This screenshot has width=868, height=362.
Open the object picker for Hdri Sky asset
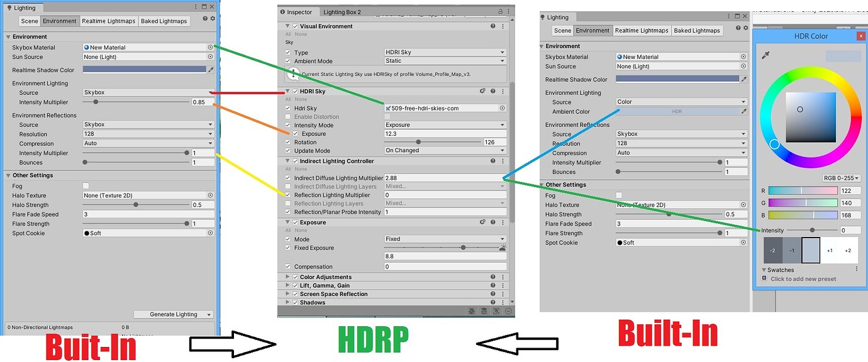coord(502,108)
